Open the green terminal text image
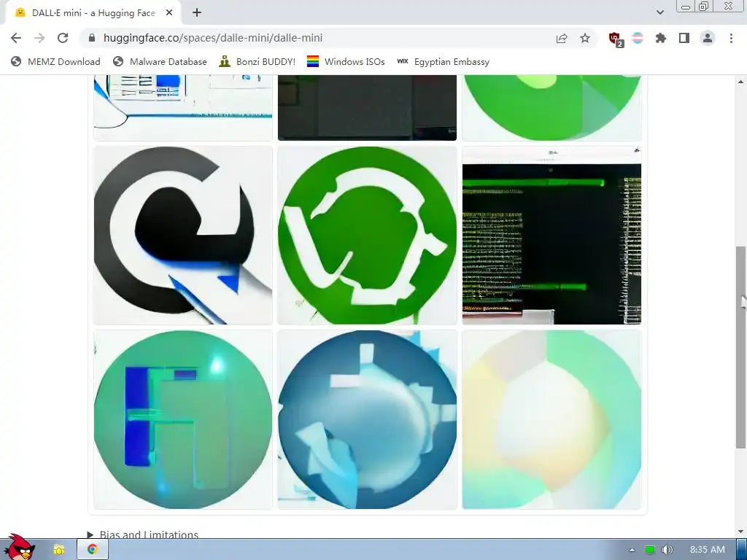The image size is (747, 560). [x=551, y=236]
